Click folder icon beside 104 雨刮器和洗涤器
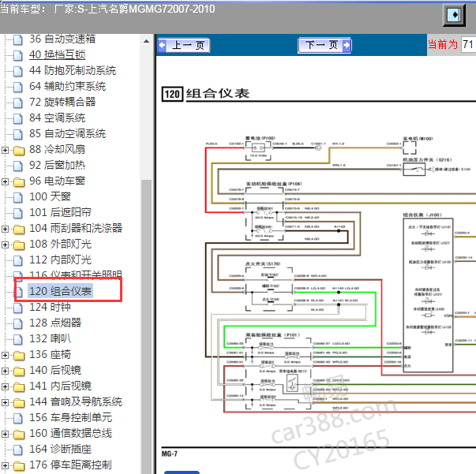The width and height of the screenshot is (476, 474). 19,230
